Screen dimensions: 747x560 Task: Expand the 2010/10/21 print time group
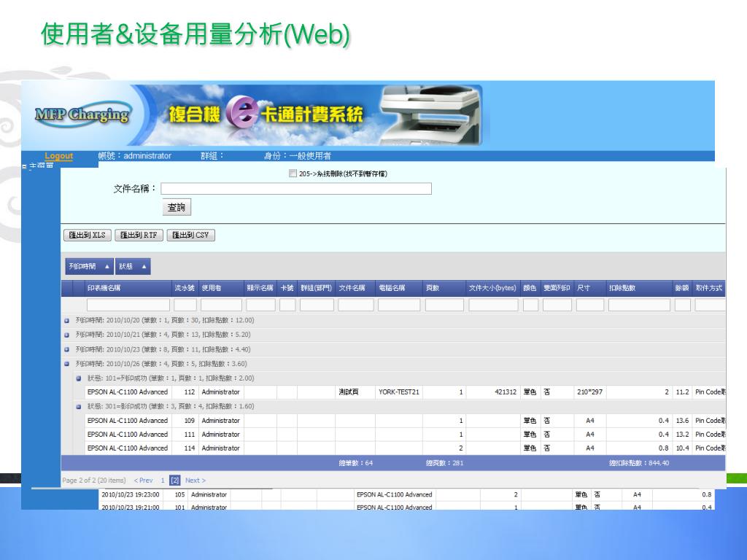click(x=66, y=335)
